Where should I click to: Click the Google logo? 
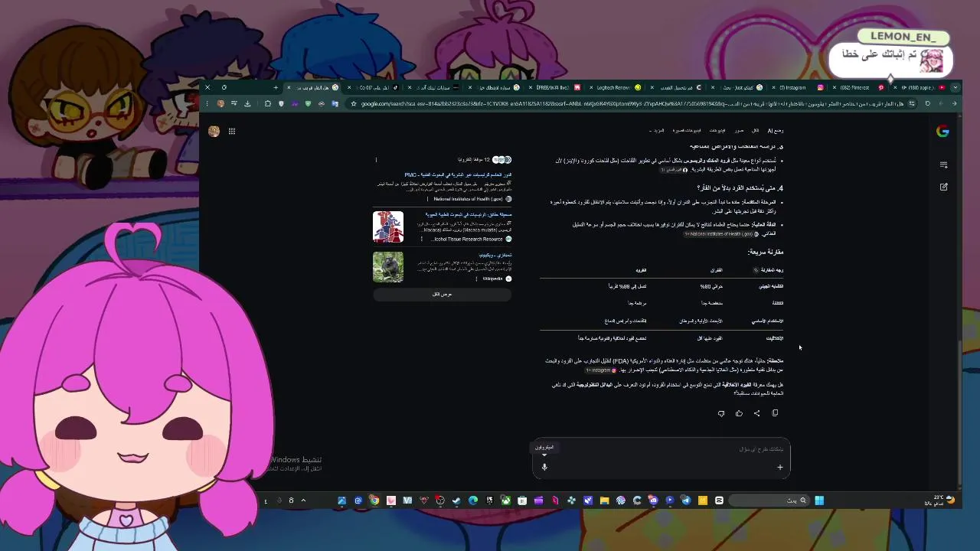(942, 131)
